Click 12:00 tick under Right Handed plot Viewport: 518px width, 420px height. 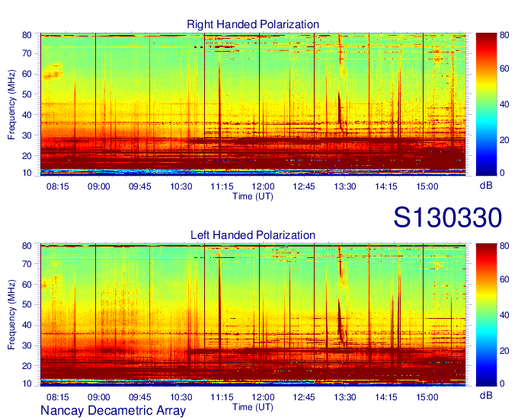point(263,186)
